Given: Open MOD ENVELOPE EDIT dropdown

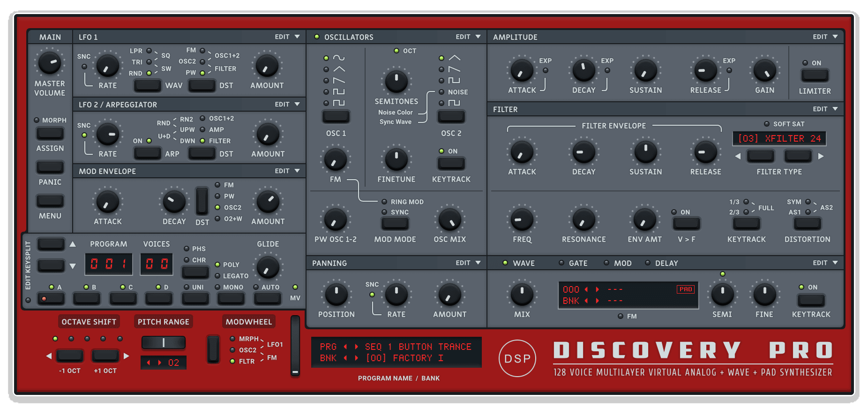Looking at the screenshot, I should [287, 171].
